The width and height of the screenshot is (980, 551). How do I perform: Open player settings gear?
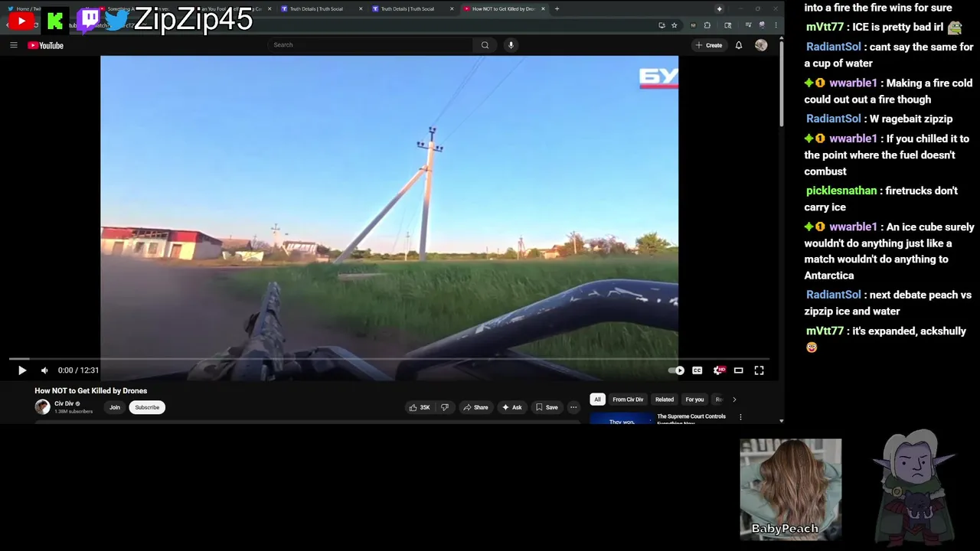pyautogui.click(x=718, y=370)
